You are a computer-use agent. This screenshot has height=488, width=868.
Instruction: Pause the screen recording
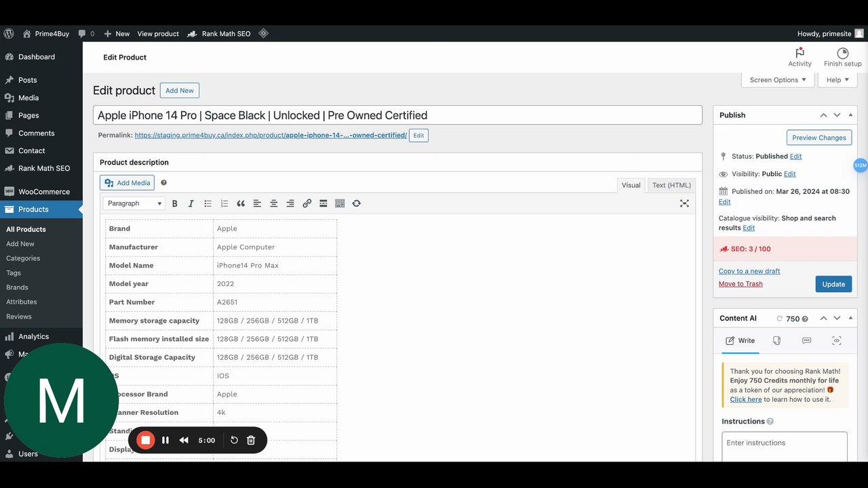[x=165, y=440]
